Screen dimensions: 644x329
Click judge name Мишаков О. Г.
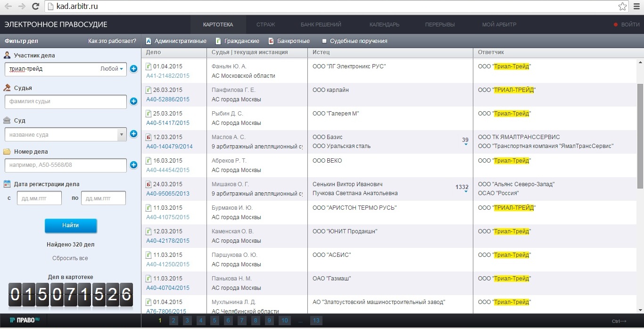tap(231, 184)
